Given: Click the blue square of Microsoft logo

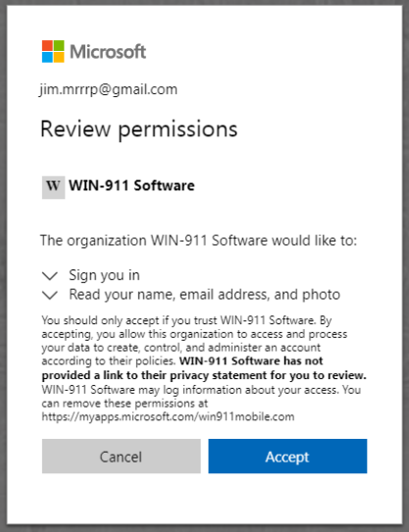Looking at the screenshot, I should pyautogui.click(x=47, y=58).
